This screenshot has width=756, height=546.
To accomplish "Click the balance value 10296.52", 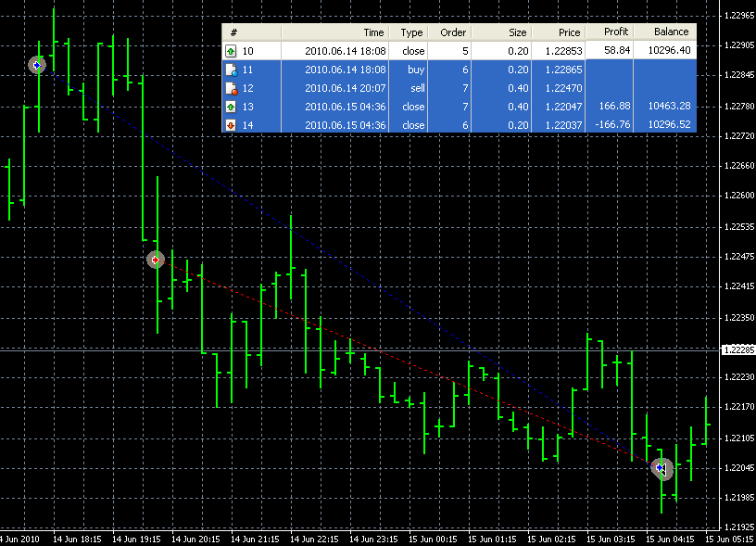I will 669,124.
